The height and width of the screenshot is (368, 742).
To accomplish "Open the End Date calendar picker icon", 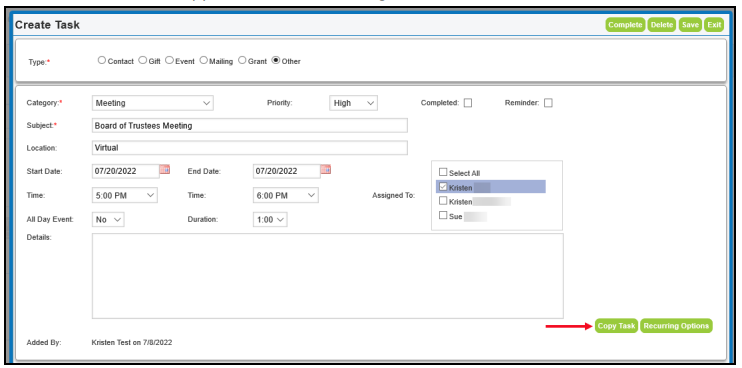I will pos(326,169).
